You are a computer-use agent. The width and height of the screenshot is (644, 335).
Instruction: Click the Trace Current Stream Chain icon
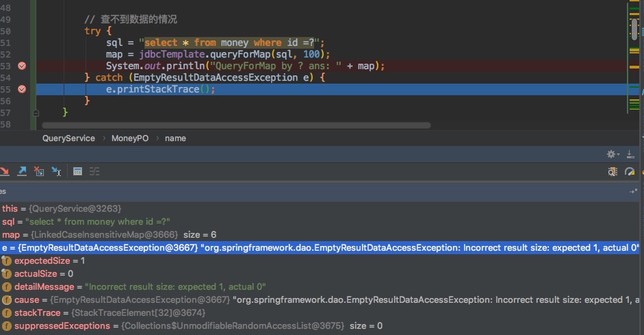[x=94, y=171]
